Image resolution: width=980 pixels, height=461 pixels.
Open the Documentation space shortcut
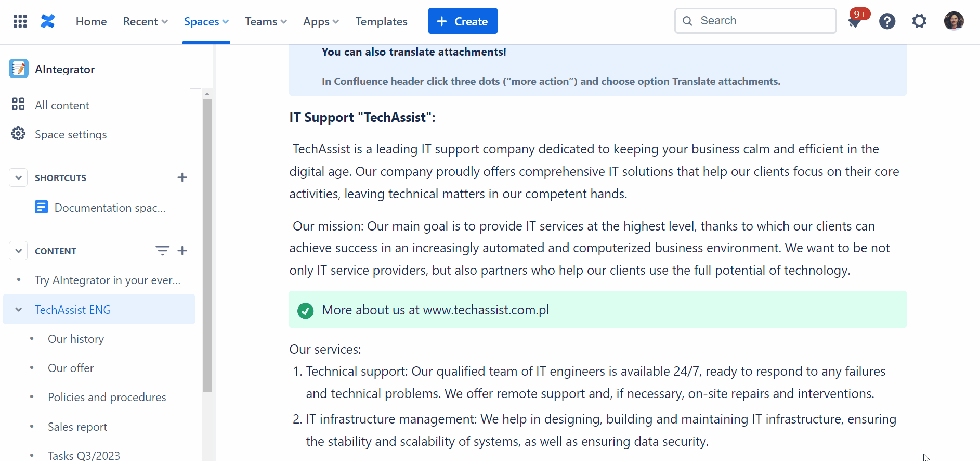pos(110,208)
